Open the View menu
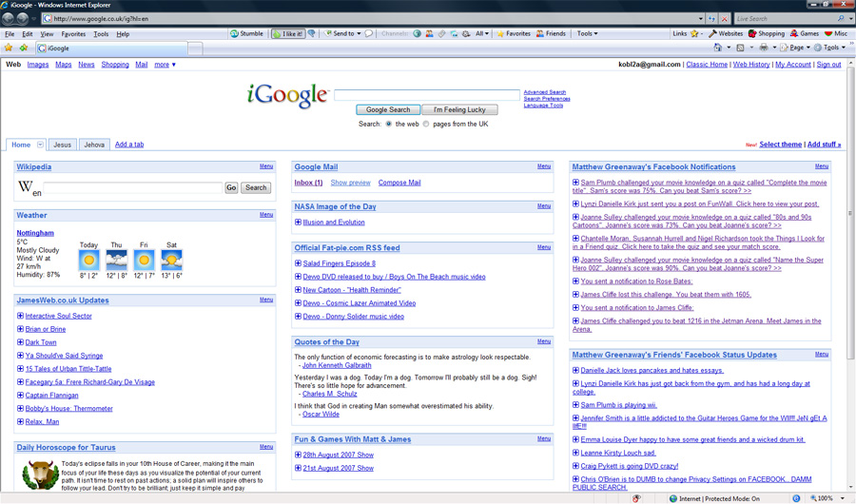The image size is (856, 504). 47,34
